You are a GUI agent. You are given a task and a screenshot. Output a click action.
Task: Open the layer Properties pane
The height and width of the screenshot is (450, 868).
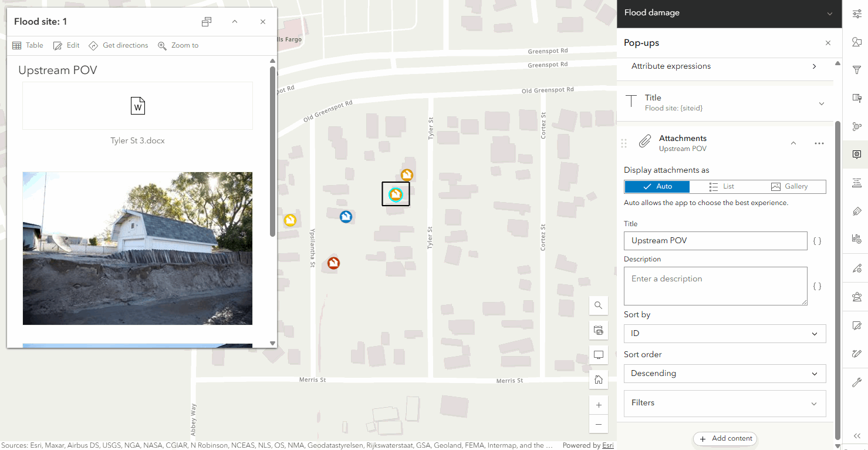856,14
